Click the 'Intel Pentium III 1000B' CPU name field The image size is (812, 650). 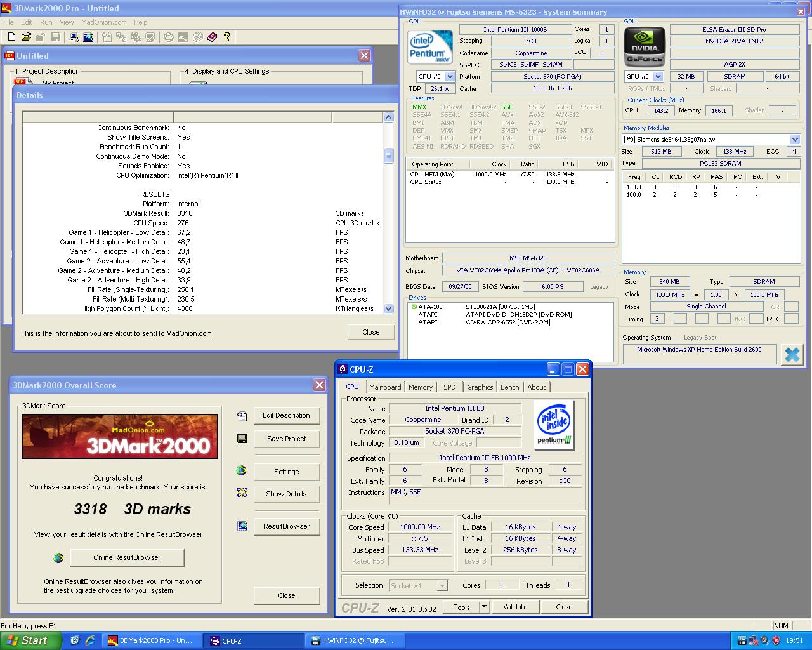[515, 29]
